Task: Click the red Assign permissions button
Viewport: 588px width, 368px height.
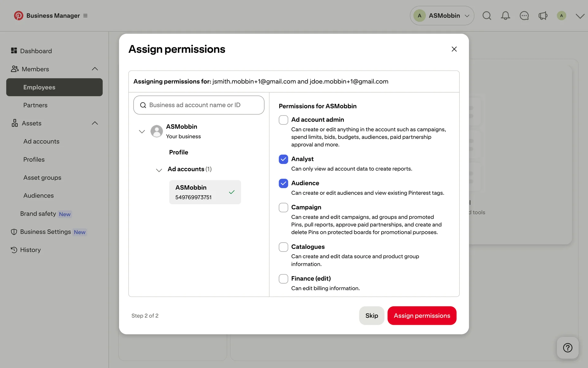Action: point(422,316)
